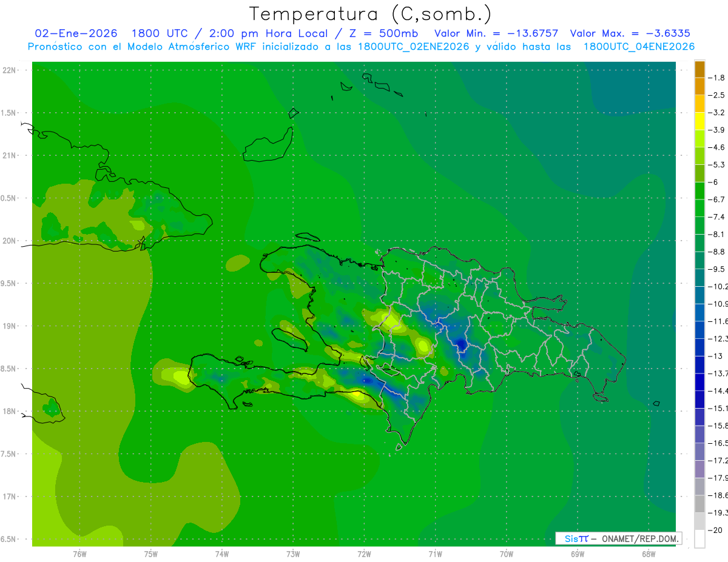
Task: Click the "-2.5" color scale label
Action: [x=716, y=95]
